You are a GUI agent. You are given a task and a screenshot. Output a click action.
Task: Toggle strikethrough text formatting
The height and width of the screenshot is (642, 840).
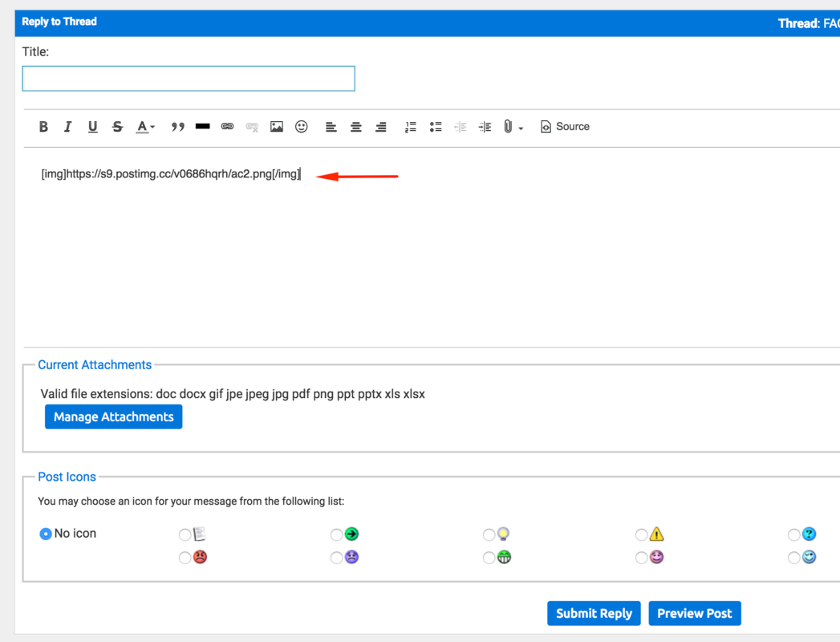(x=117, y=127)
